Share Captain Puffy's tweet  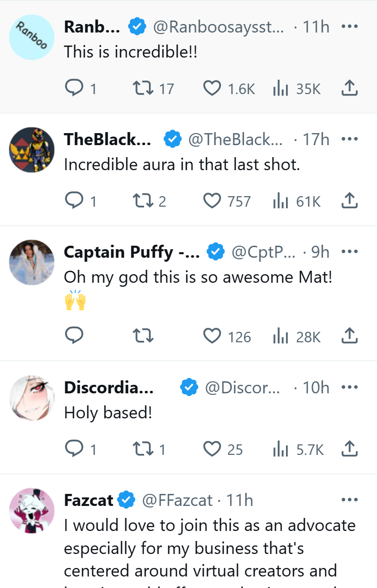(349, 336)
